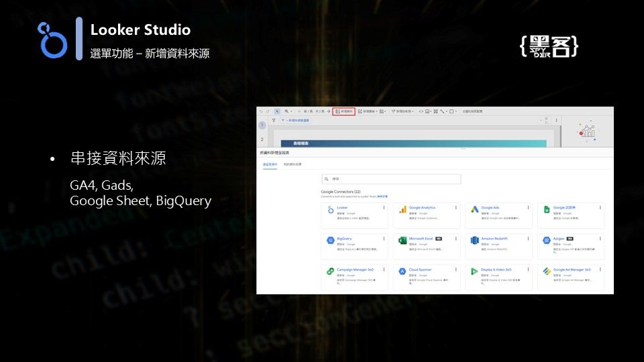Click the Google Sheets connector icon
This screenshot has height=362, width=644.
tap(547, 210)
